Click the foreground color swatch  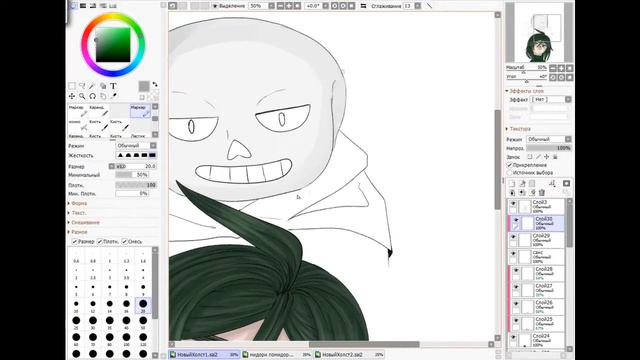(x=144, y=86)
